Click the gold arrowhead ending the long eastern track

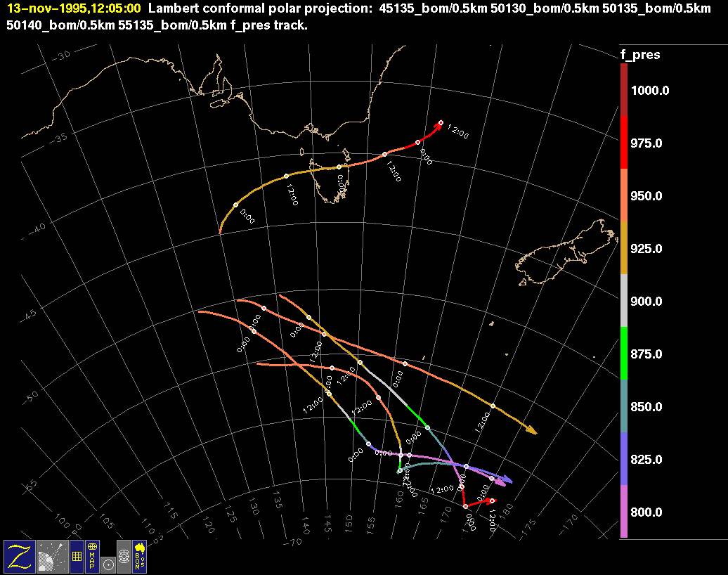(532, 430)
